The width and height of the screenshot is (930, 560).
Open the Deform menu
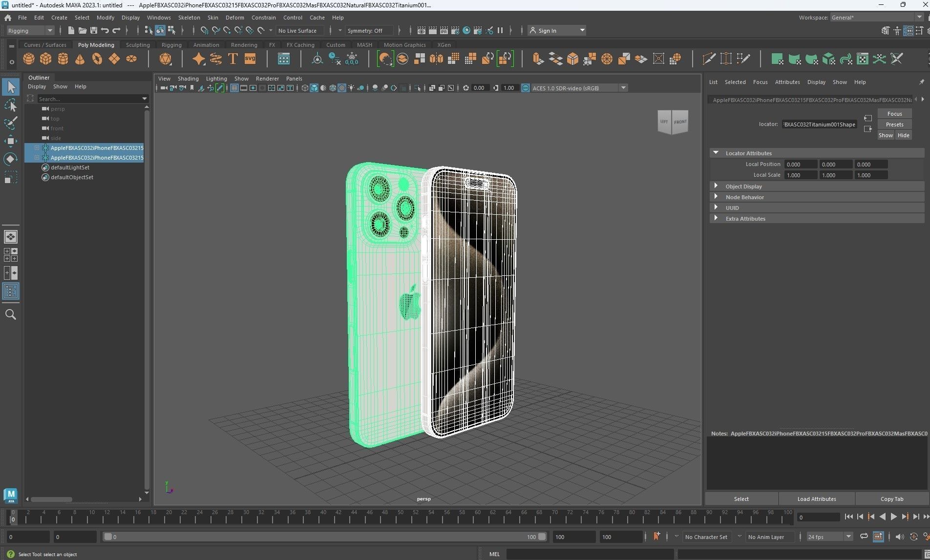(234, 18)
